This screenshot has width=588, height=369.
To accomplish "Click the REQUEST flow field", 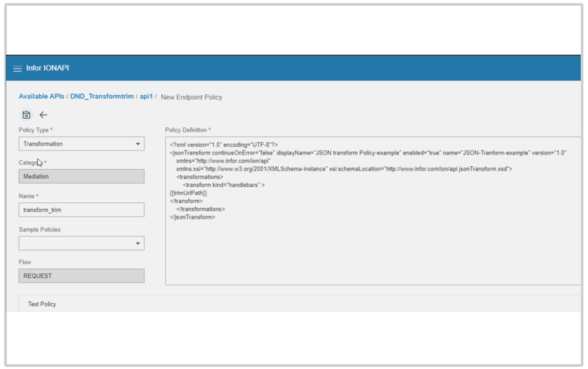I will pos(81,276).
